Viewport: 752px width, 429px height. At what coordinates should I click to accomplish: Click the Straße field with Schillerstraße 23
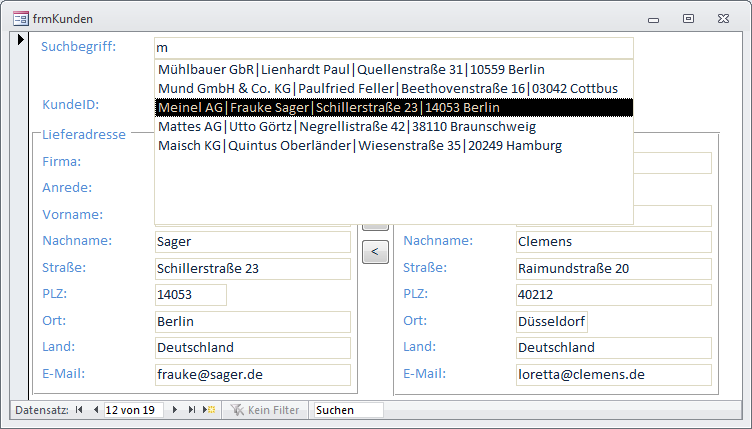point(252,269)
